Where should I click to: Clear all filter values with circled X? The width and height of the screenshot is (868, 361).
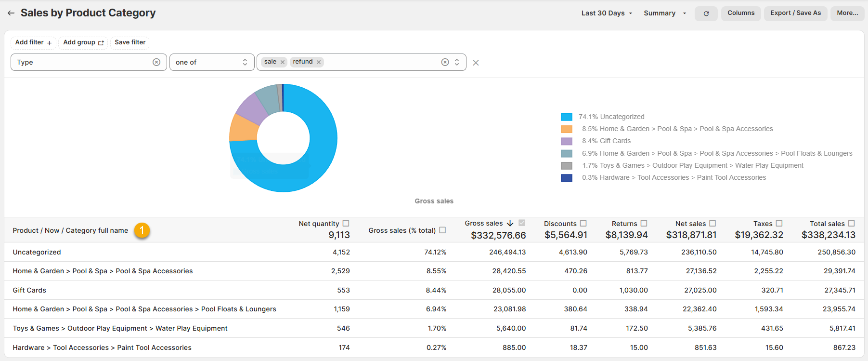tap(445, 62)
